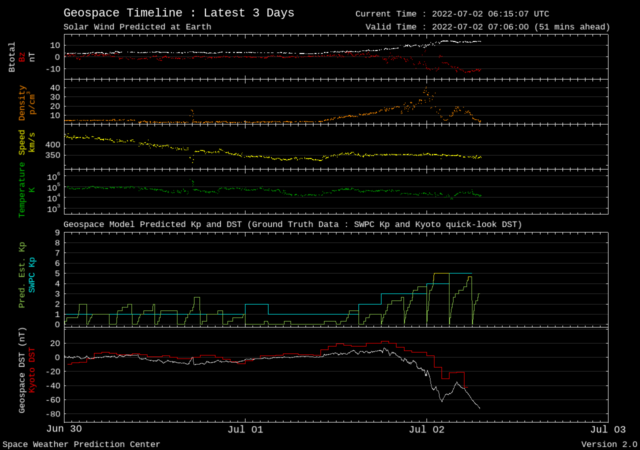640x450 pixels.
Task: Select the Current Time 2022-07-02 06:15:07 UTC text
Action: pos(452,14)
